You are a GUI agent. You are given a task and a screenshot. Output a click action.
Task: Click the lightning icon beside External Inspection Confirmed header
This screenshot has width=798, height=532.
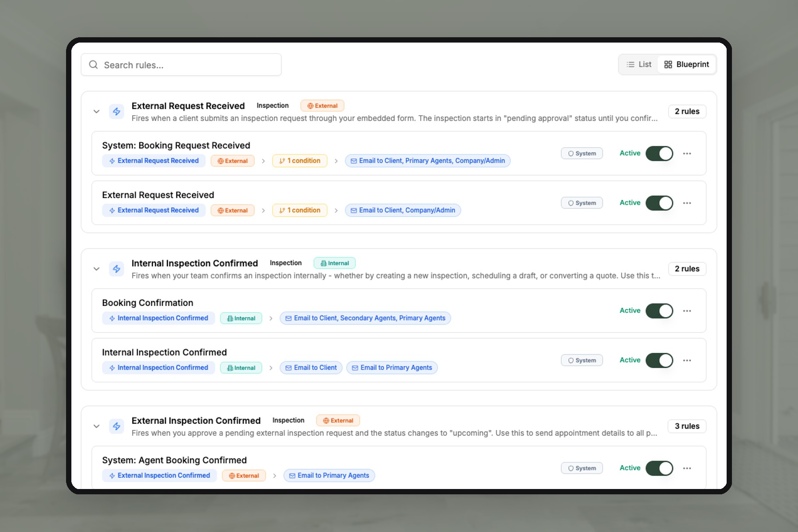tap(117, 426)
